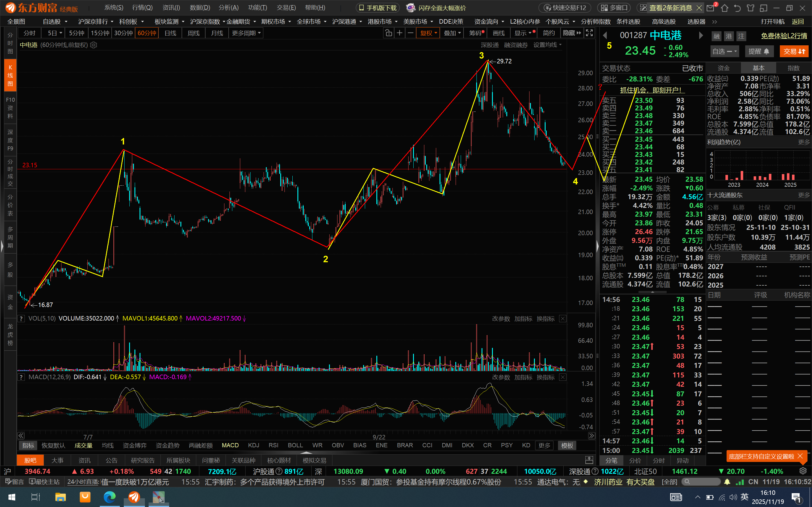The height and width of the screenshot is (507, 812).
Task: Click the 交易 trade button
Action: tap(794, 51)
